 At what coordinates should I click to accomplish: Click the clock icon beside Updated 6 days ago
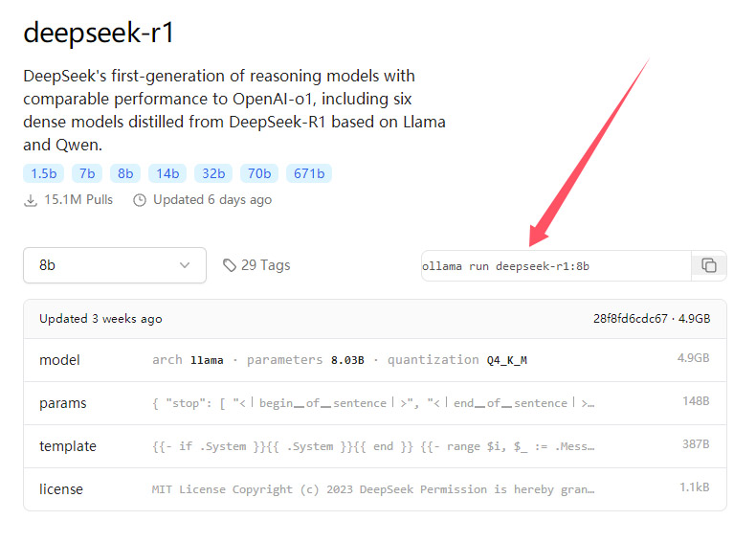(x=140, y=200)
